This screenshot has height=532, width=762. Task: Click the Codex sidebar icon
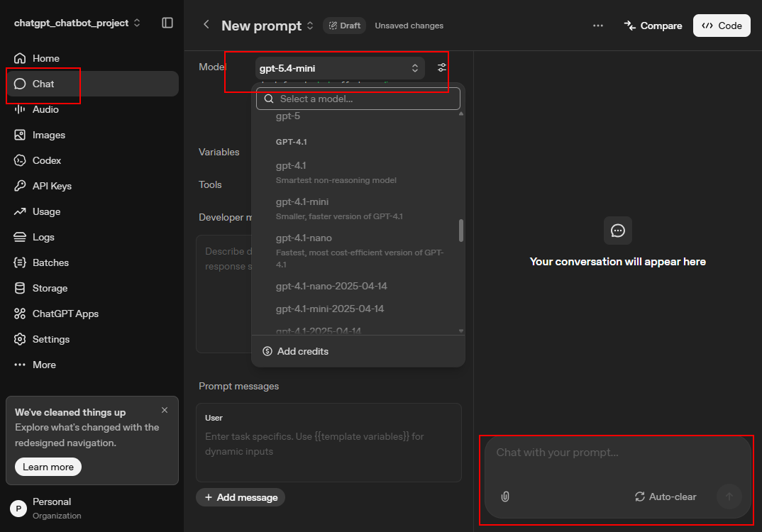point(19,160)
